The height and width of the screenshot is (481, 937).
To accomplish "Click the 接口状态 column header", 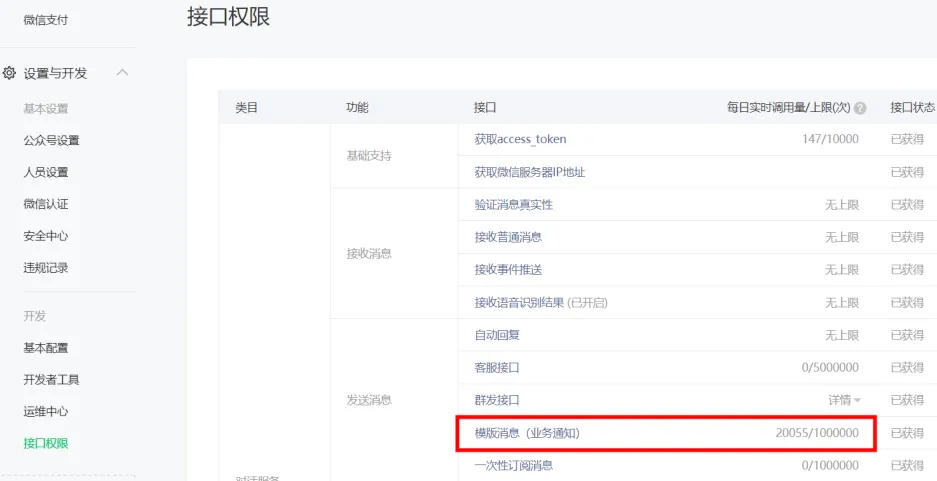I will [x=912, y=108].
